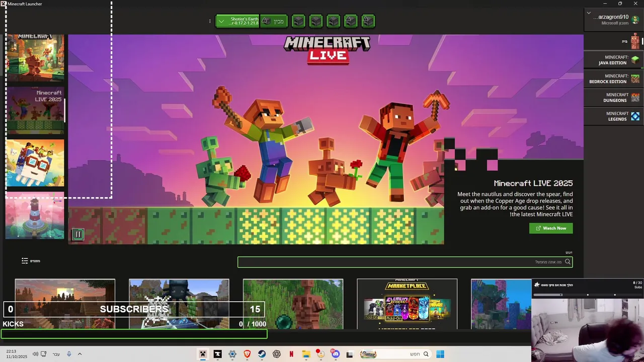The image size is (644, 362).
Task: Open the three-dot menu beside Shotist's Earth
Action: coord(210,21)
